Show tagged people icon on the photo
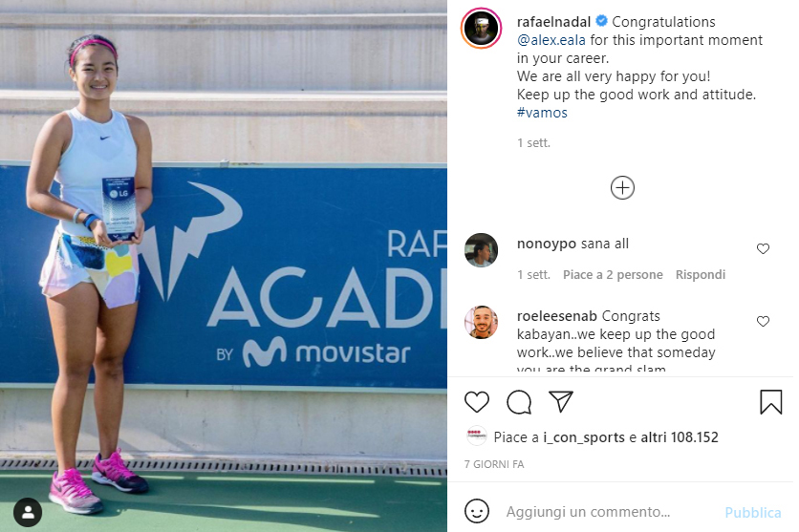Screen dimensions: 799x532 point(28,512)
